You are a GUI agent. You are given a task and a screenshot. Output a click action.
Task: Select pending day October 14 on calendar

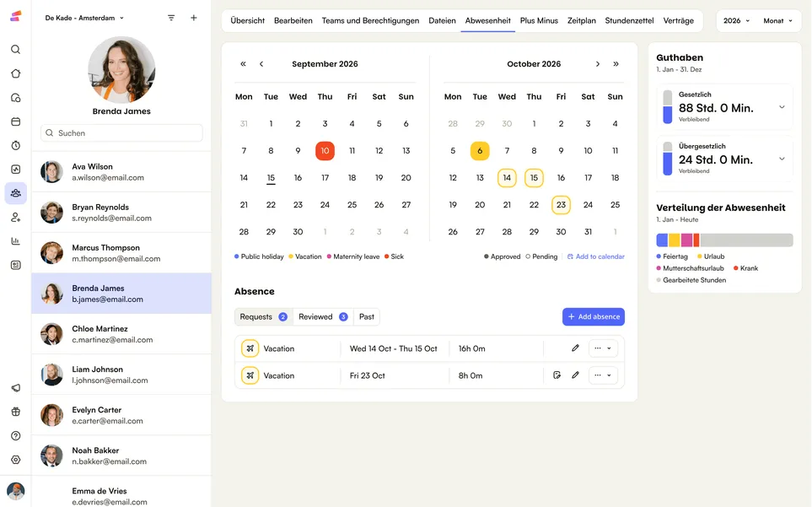[507, 178]
